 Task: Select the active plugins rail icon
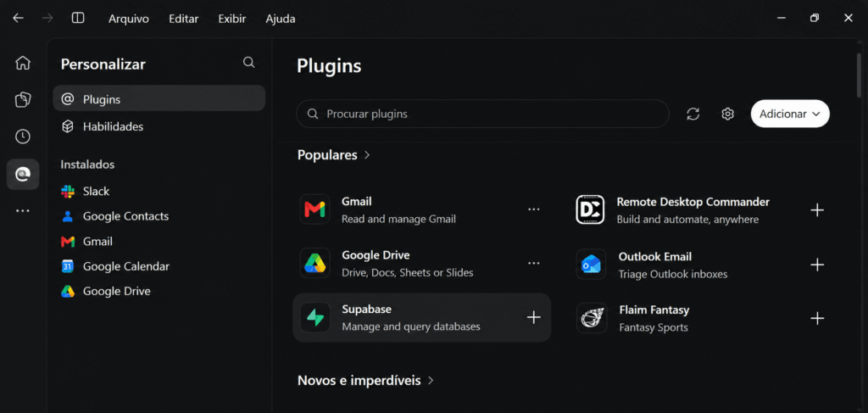[x=23, y=175]
